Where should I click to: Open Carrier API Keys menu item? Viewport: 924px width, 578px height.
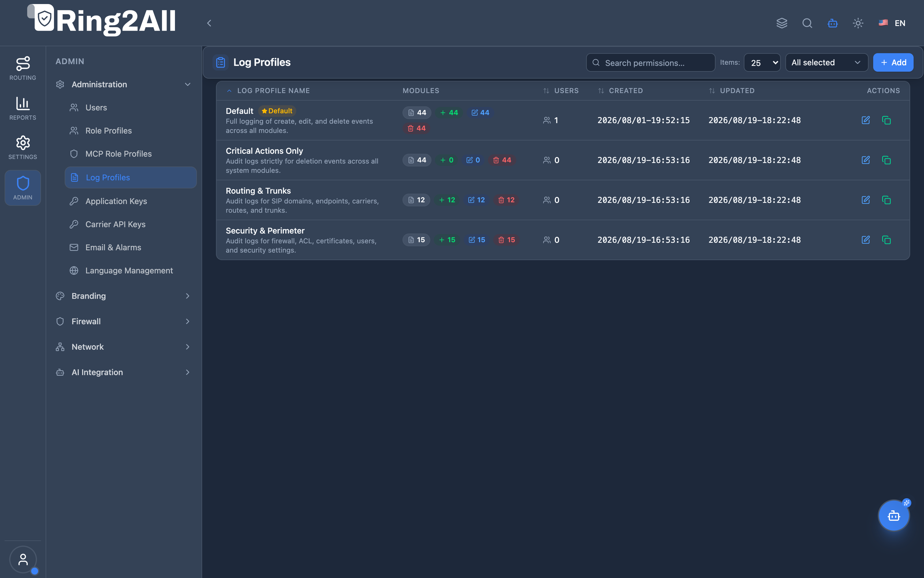pos(131,224)
